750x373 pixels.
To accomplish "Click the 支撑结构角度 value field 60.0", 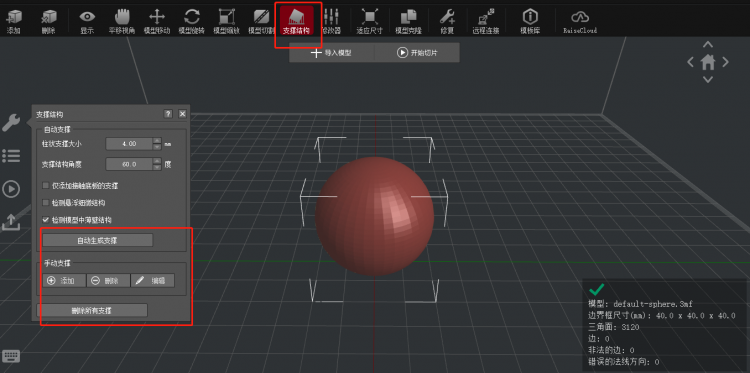I will [129, 165].
